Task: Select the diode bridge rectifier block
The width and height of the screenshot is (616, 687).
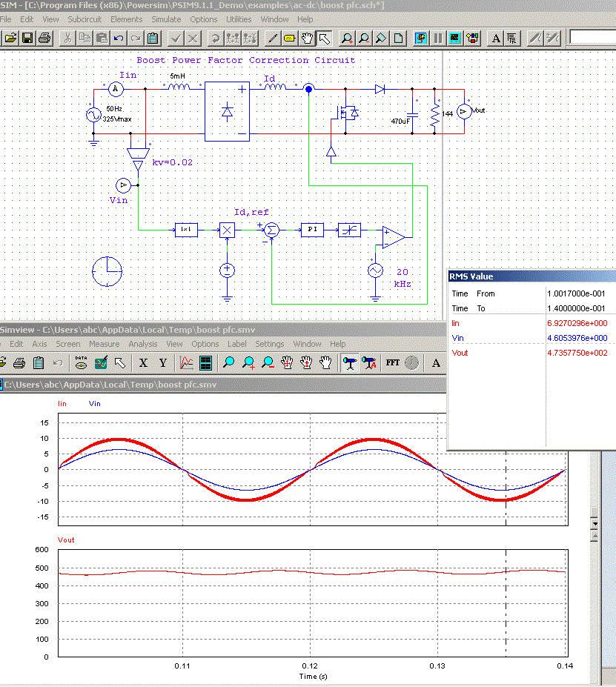Action: (227, 111)
